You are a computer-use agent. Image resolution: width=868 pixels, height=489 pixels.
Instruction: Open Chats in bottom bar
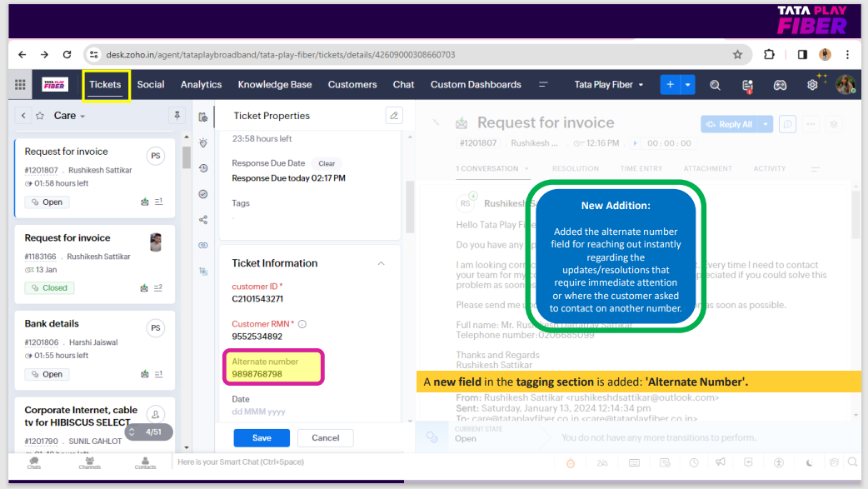[34, 463]
